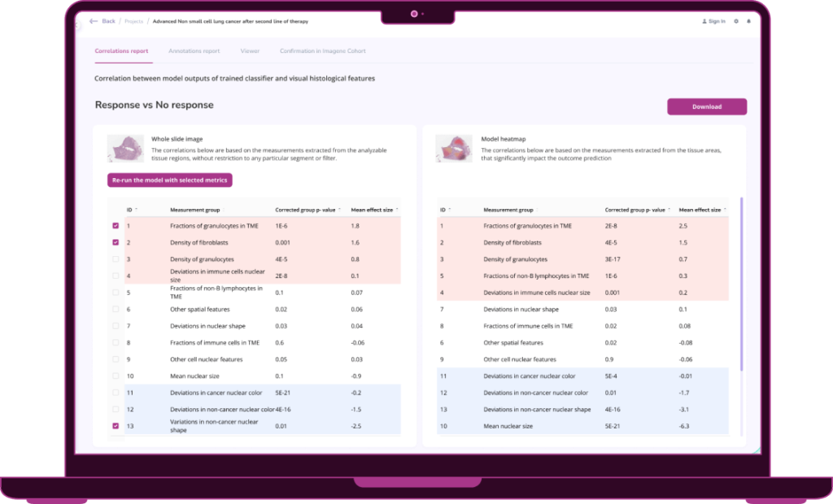
Task: Open the Model heatmap thumbnail
Action: [x=454, y=148]
